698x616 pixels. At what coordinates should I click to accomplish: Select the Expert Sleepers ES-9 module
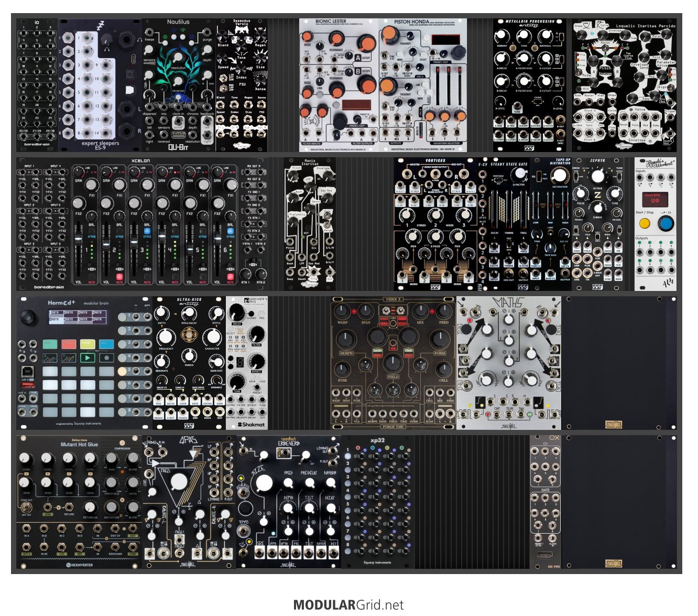click(x=100, y=85)
